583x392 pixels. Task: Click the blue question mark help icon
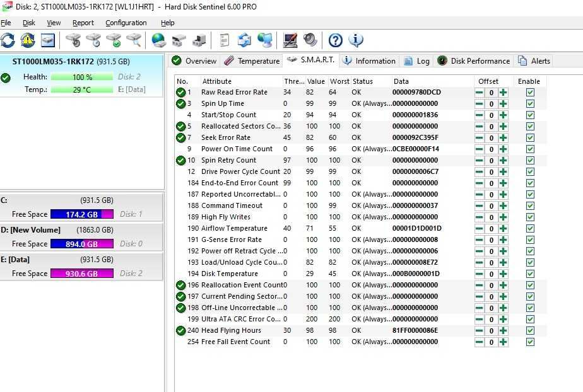[x=336, y=40]
